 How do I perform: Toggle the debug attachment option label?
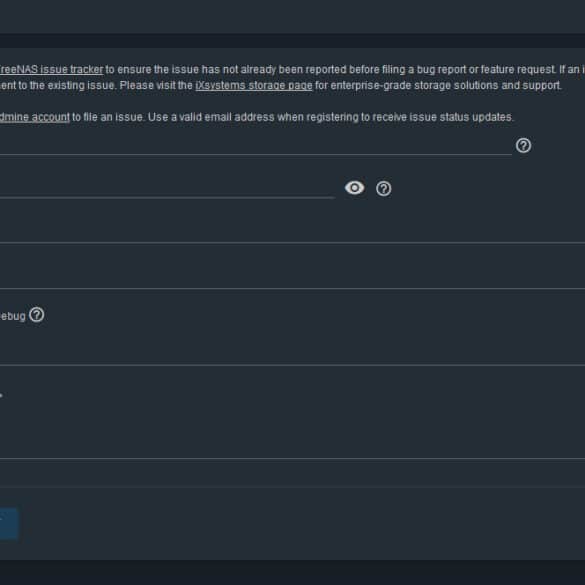(13, 316)
